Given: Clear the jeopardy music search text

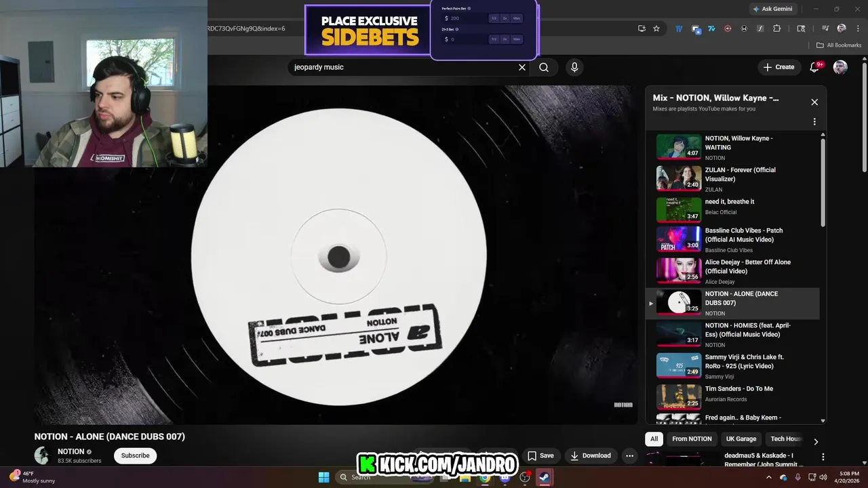Looking at the screenshot, I should (522, 67).
